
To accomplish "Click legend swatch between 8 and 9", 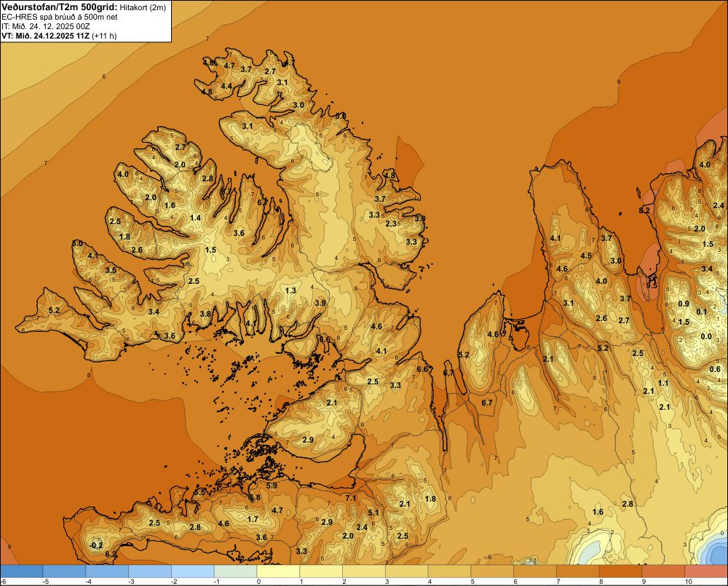I will tap(621, 571).
